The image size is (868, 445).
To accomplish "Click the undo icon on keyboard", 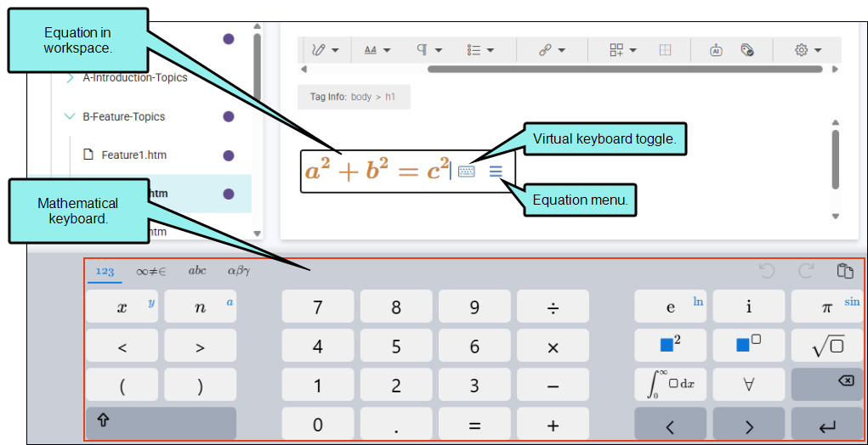I will pyautogui.click(x=766, y=271).
